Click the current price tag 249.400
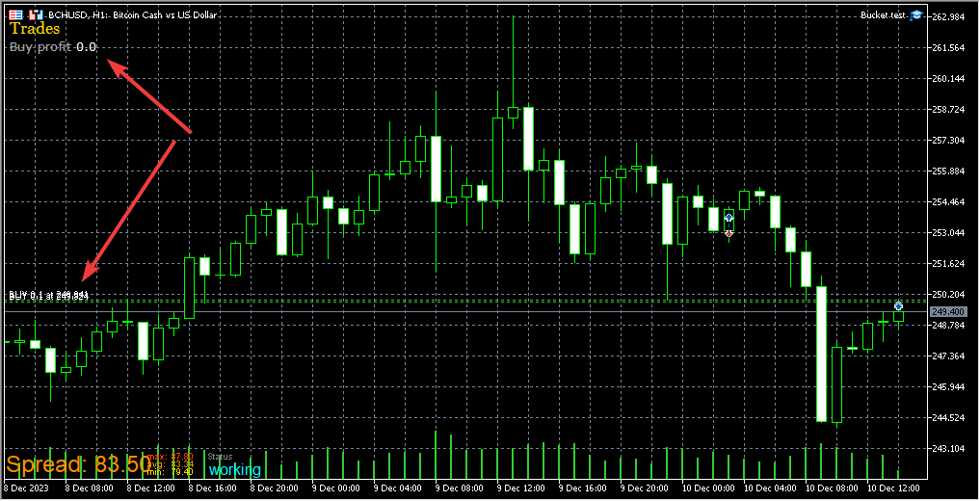 click(x=948, y=312)
